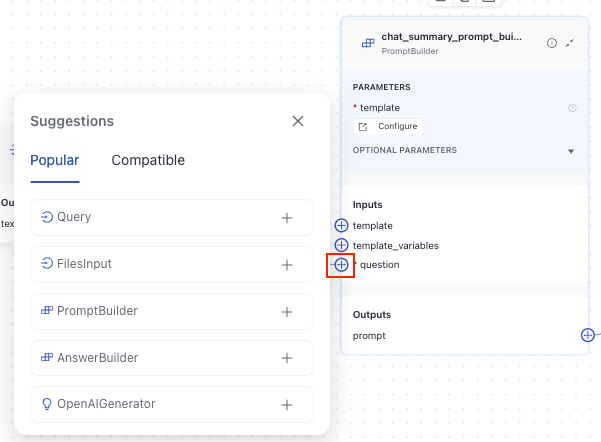The image size is (601, 442).
Task: Switch to the Popular tab
Action: pos(55,160)
